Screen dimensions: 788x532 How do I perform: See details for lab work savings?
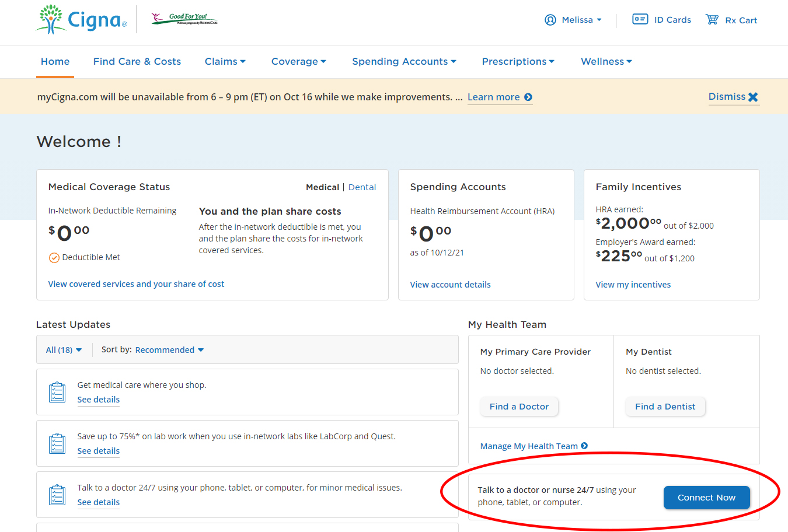tap(98, 451)
